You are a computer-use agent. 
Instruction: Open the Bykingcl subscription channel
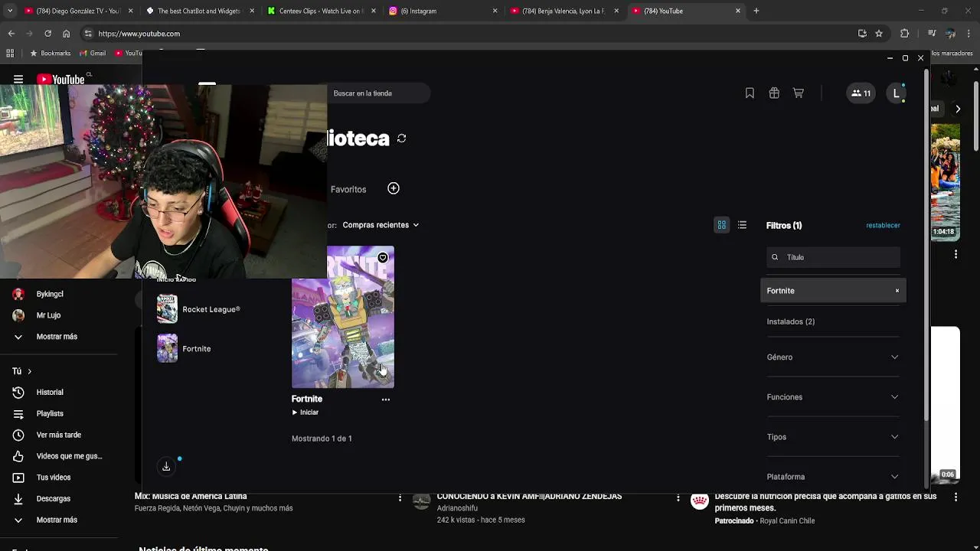point(50,294)
